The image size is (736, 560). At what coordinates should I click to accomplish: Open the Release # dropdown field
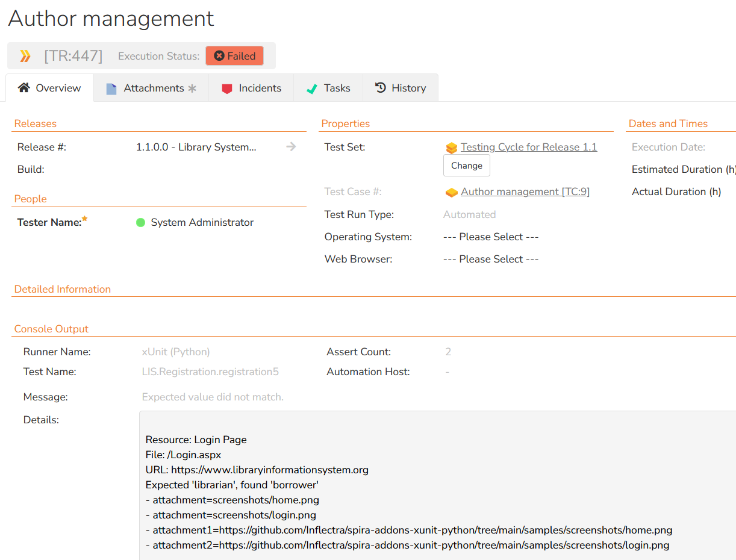coord(196,147)
